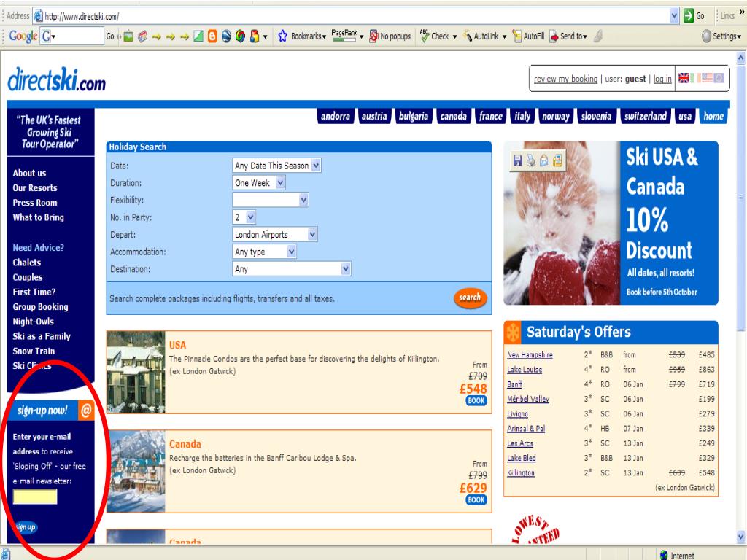Open Google toolbar Settings
Viewport: 747px width, 560px height.
point(721,36)
